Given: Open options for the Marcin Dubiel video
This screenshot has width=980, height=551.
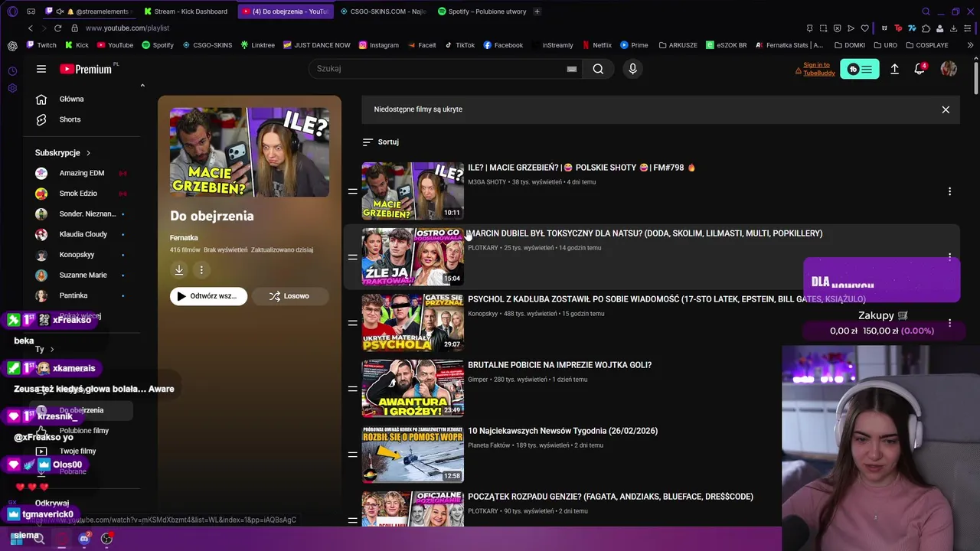Looking at the screenshot, I should 949,257.
